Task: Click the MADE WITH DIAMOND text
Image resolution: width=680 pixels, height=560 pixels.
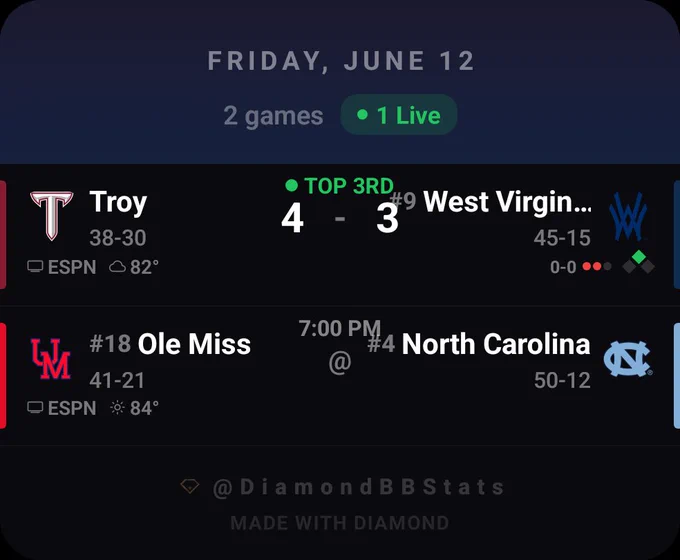Action: pyautogui.click(x=340, y=523)
